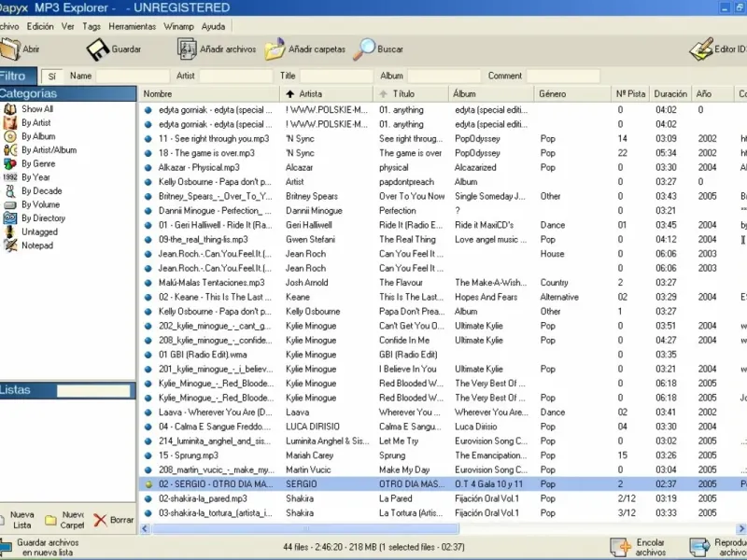Click the Show All category icon
Image resolution: width=747 pixels, height=560 pixels.
coord(10,109)
